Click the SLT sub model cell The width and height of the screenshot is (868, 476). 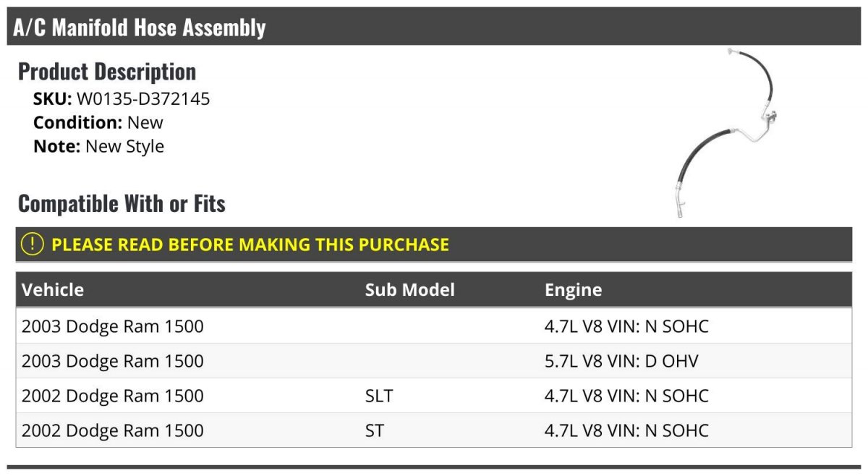point(379,396)
